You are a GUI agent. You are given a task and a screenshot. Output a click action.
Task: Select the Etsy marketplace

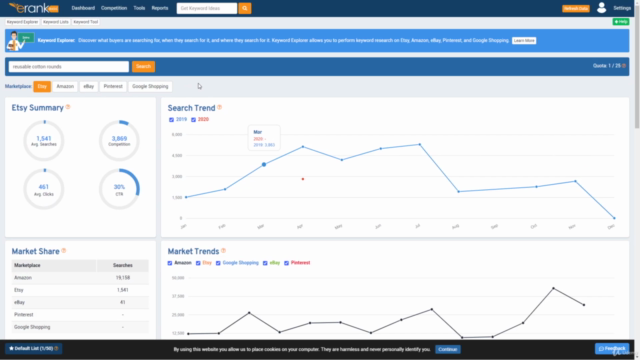click(x=42, y=87)
